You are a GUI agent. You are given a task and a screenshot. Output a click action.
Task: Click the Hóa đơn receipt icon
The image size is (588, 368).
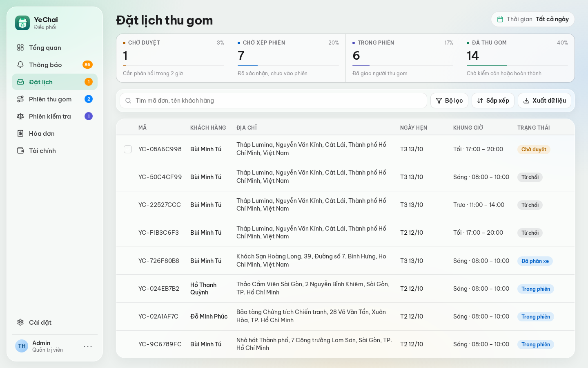tap(20, 133)
